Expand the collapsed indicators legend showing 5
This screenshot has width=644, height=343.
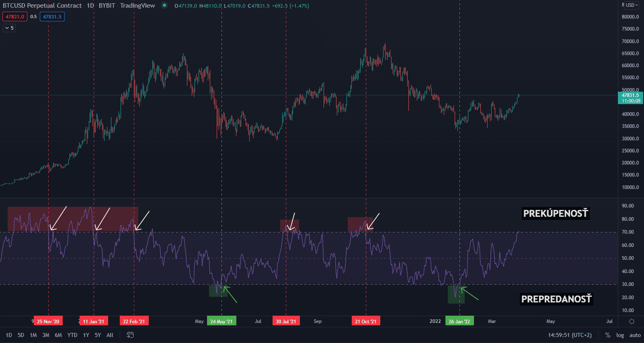(x=9, y=28)
